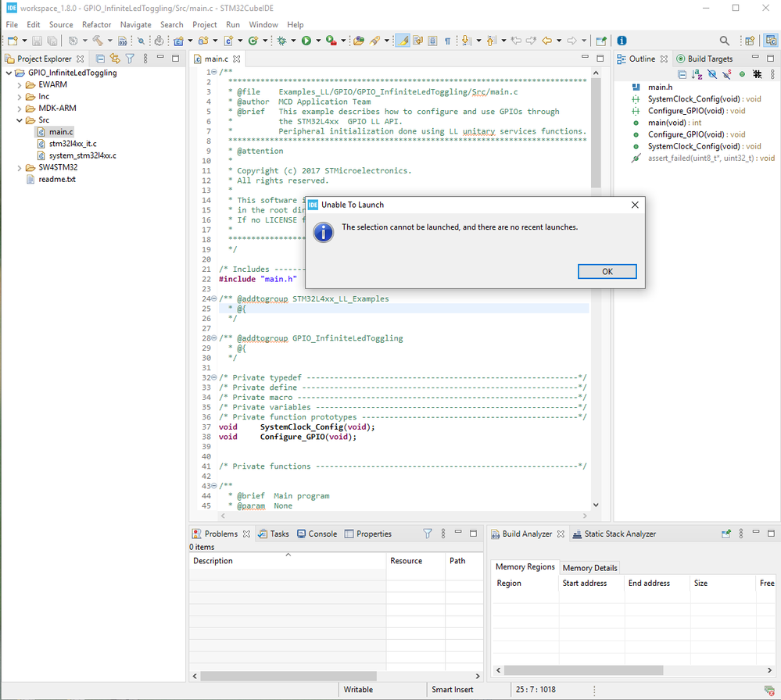Screen dimensions: 781x700
Task: Open the Project menu
Action: [x=205, y=24]
